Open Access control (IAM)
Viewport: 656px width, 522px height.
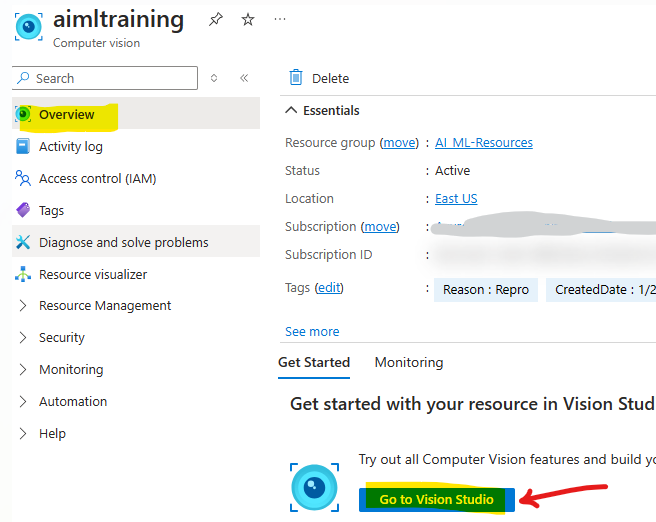pos(136,178)
